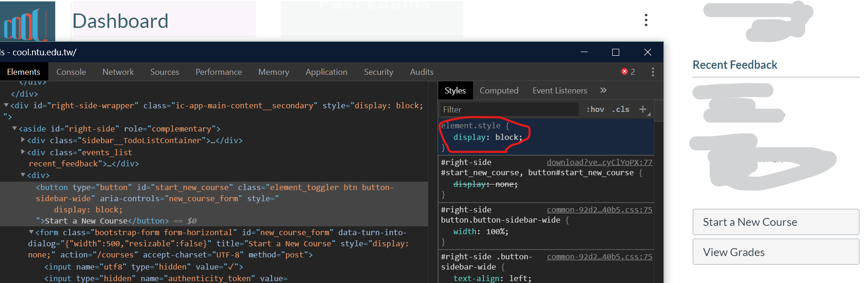This screenshot has height=283, width=868.
Task: Select the Styles sub-tab
Action: tap(455, 91)
